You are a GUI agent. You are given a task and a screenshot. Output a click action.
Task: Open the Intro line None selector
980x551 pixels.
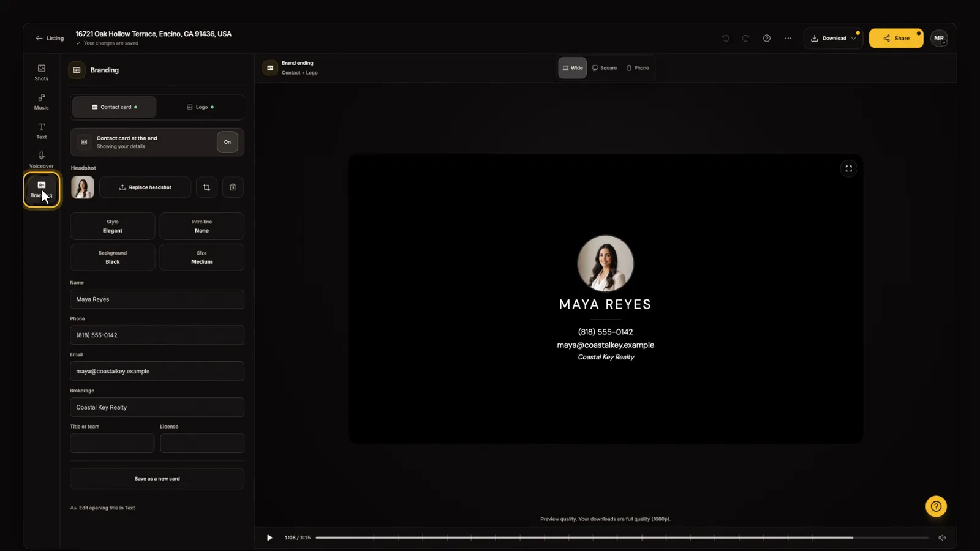click(202, 227)
